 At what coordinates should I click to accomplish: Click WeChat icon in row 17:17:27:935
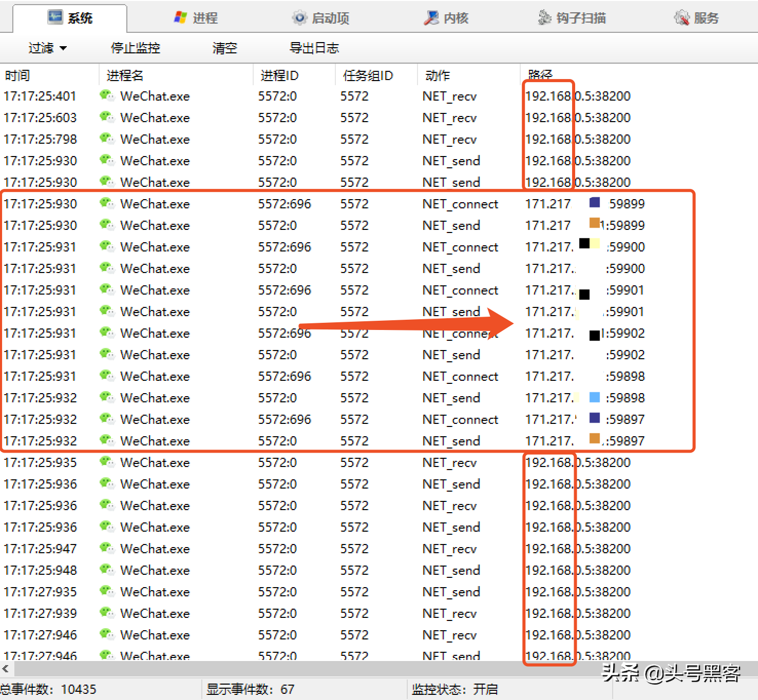tap(107, 591)
